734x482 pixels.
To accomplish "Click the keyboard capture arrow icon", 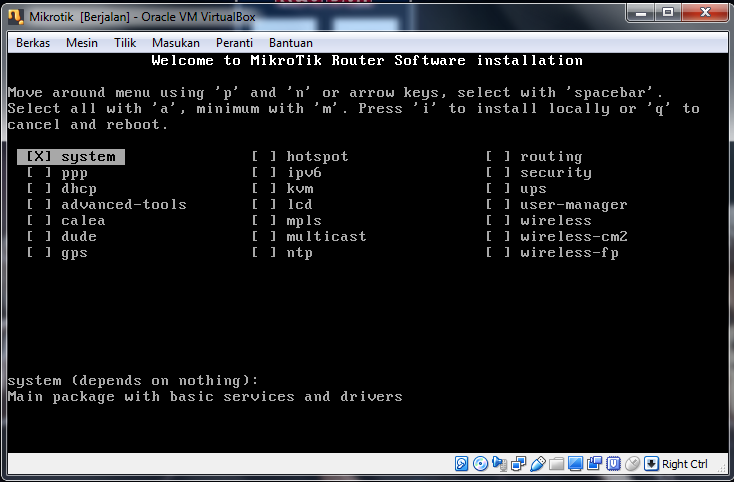I will click(x=651, y=464).
